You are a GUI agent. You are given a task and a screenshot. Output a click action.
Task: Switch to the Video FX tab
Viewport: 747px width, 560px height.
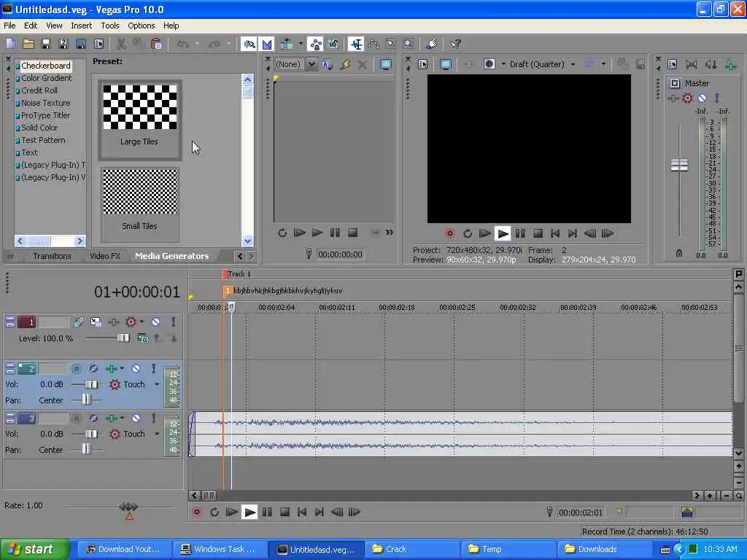click(x=105, y=256)
